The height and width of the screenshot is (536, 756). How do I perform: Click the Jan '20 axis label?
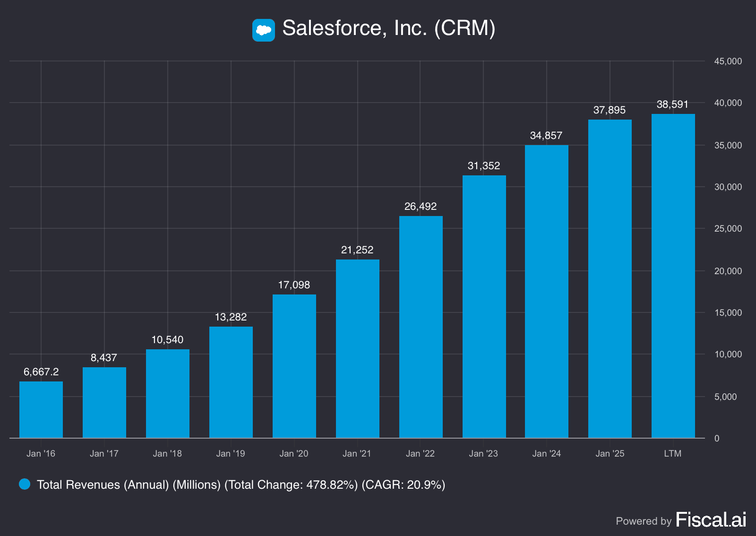(294, 454)
